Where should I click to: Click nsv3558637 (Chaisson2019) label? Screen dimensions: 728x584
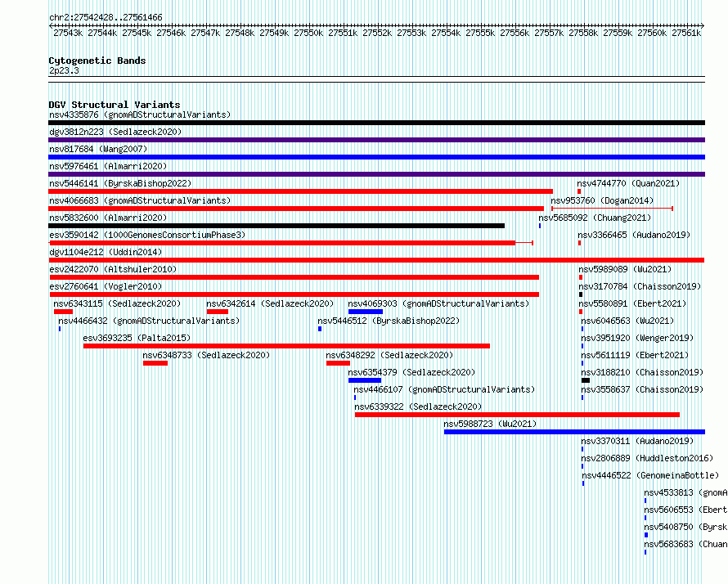click(643, 389)
